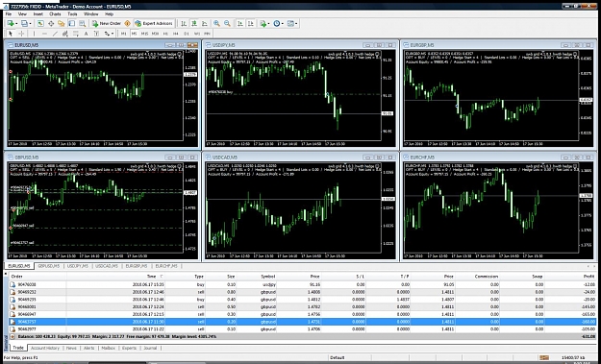This screenshot has width=601, height=364.
Task: Switch to W1 timeframe
Action: 196,34
